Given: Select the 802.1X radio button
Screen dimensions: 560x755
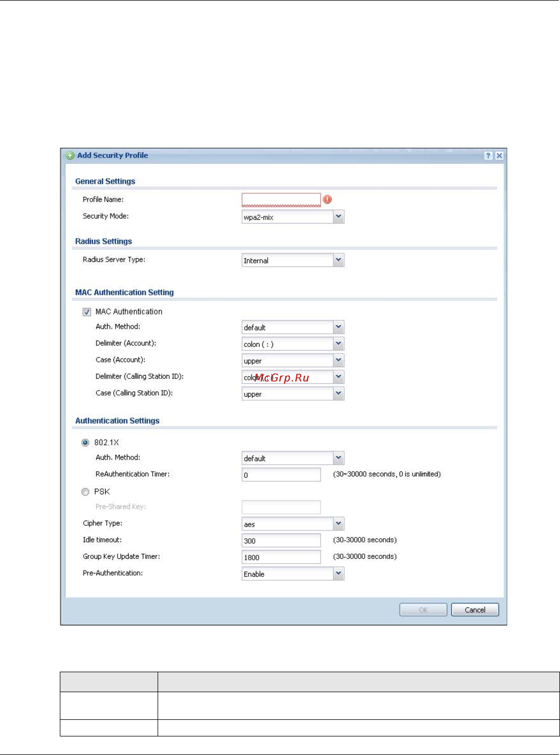Looking at the screenshot, I should 85,443.
